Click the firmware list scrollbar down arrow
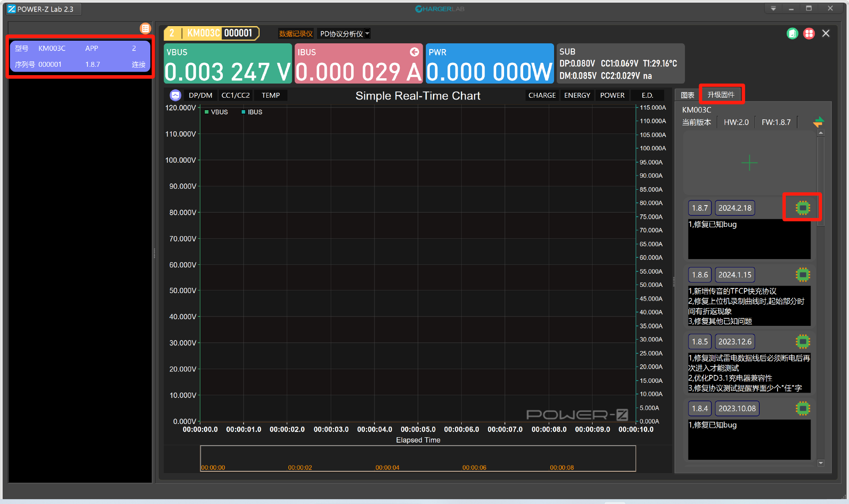Image resolution: width=849 pixels, height=504 pixels. [821, 463]
